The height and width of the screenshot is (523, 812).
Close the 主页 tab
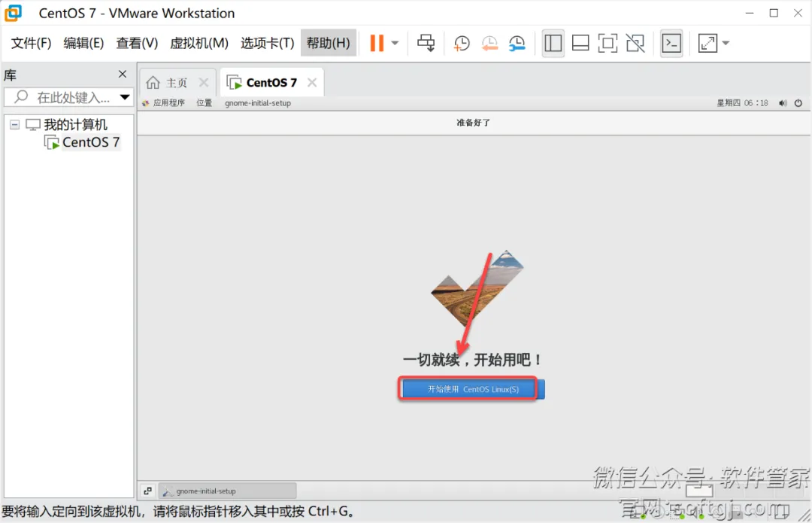(204, 83)
